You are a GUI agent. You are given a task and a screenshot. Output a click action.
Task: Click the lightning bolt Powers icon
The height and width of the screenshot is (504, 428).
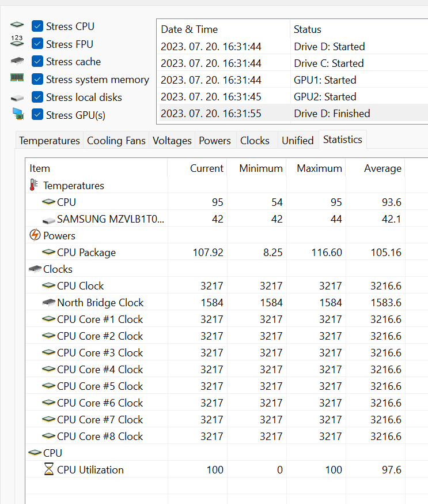pos(35,235)
